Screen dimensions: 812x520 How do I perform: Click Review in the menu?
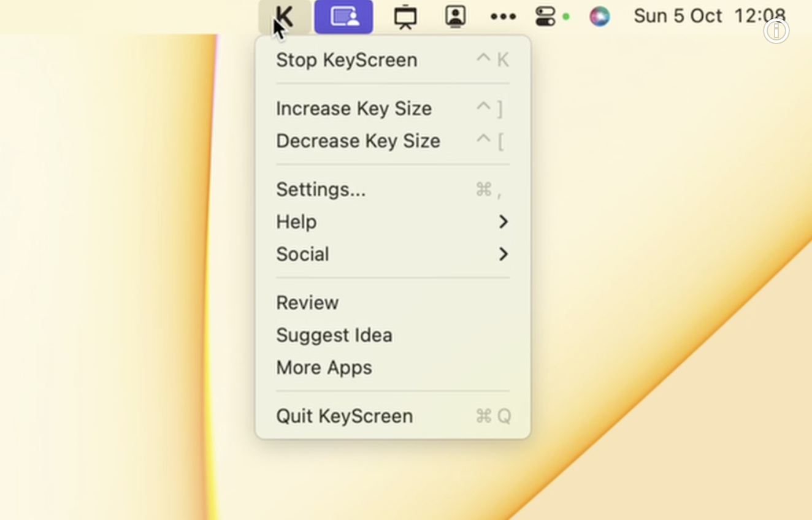point(307,302)
